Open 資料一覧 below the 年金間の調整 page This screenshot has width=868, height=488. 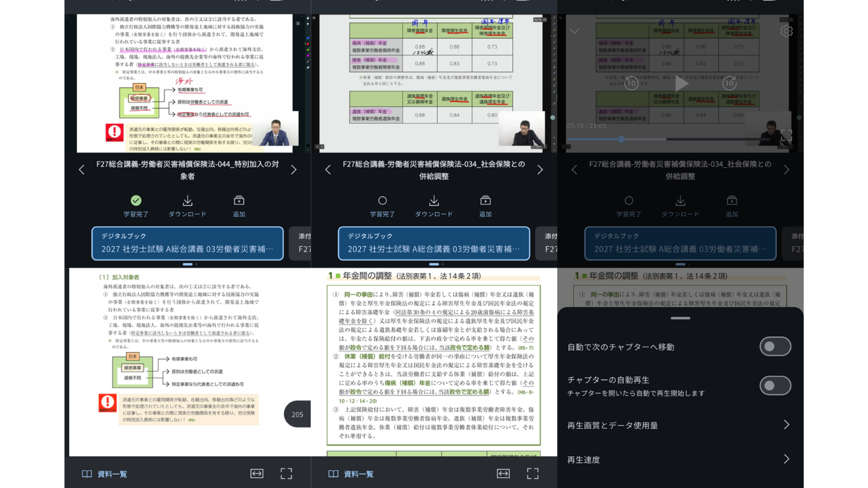351,474
